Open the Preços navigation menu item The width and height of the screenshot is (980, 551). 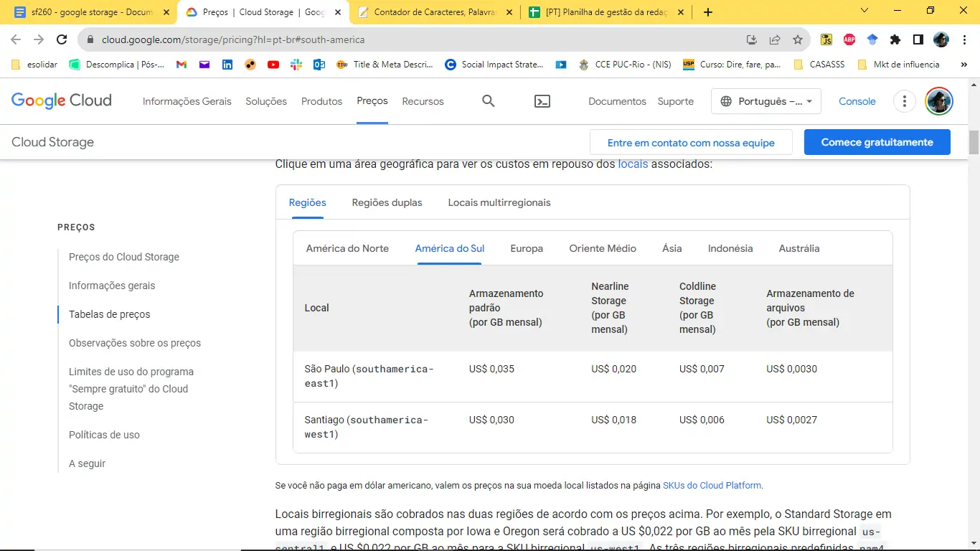coord(372,101)
